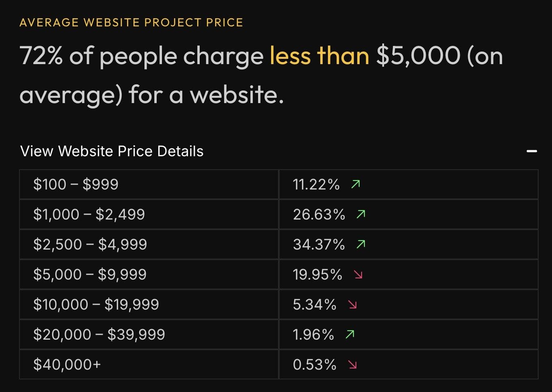Select the declining trend icon next to 5.34%
Viewport: 552px width, 392px height.
tap(353, 305)
